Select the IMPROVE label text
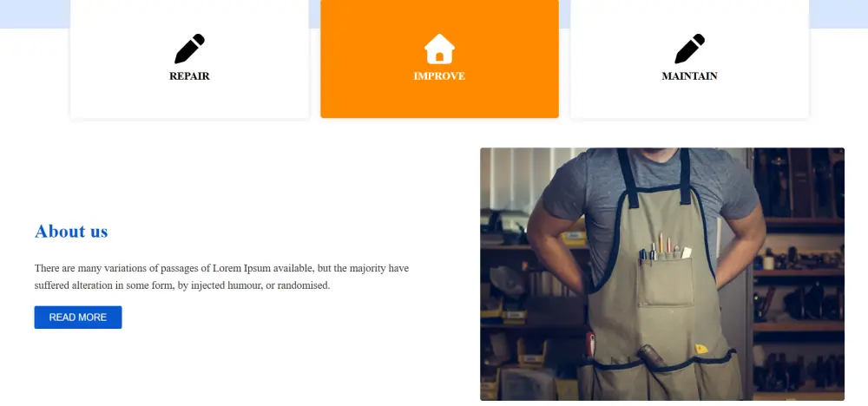This screenshot has width=868, height=406. [x=439, y=76]
